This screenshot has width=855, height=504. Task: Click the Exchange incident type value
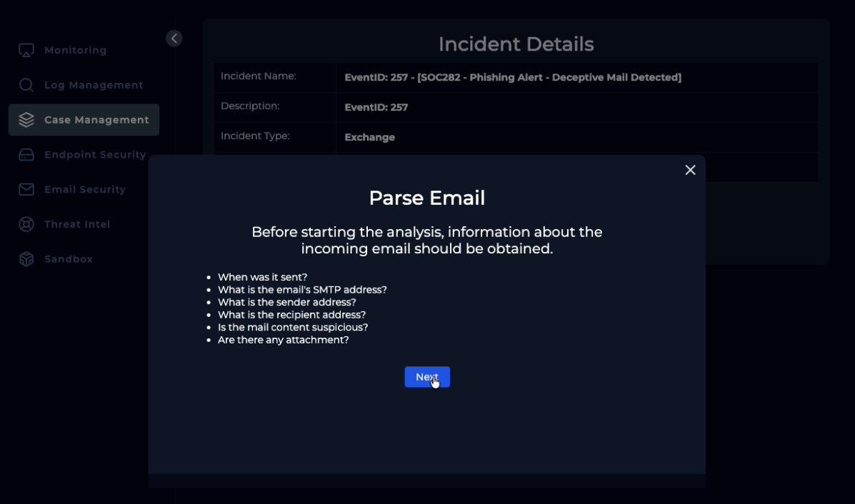(x=369, y=137)
